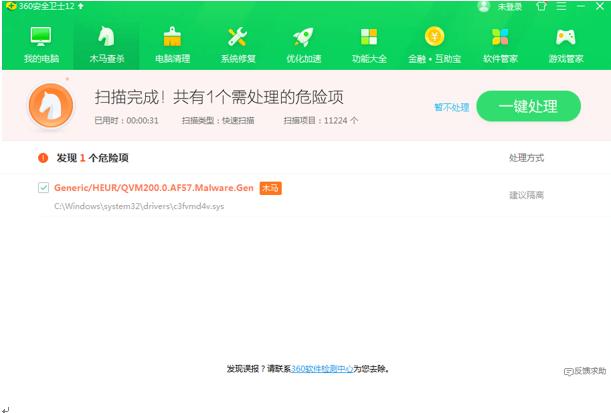
Task: Open the main menu hamburger icon
Action: coord(561,6)
